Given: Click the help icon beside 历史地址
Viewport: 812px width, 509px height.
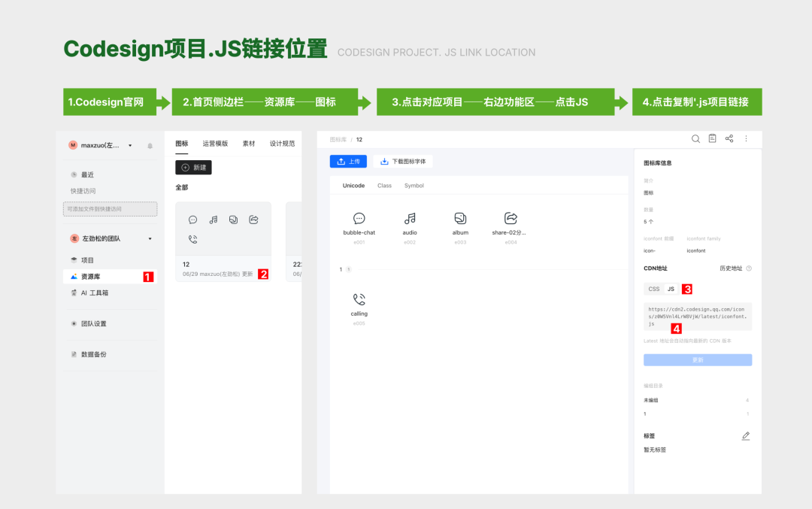Looking at the screenshot, I should tap(749, 268).
